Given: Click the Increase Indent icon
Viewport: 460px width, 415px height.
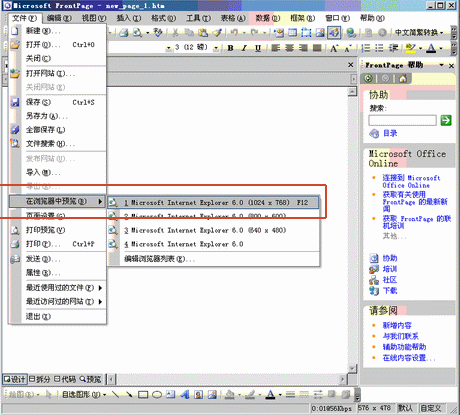Looking at the screenshot, I should click(393, 48).
